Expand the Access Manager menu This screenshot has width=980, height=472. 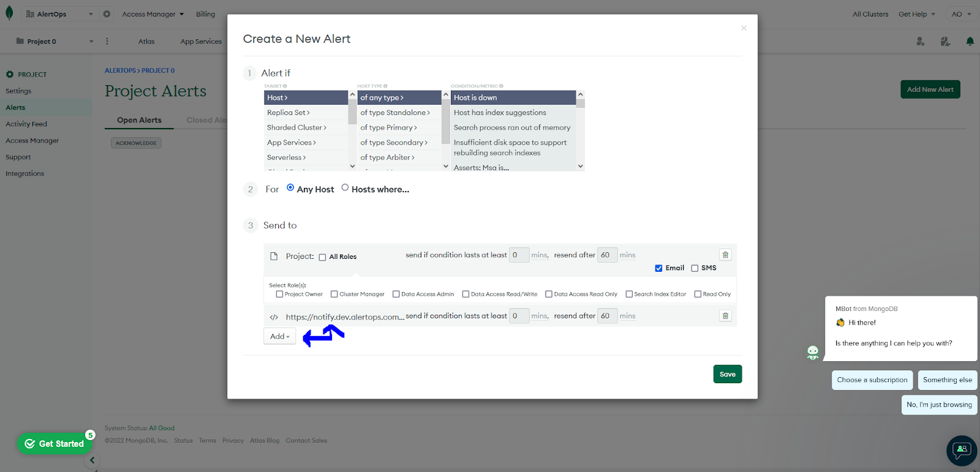(x=153, y=14)
